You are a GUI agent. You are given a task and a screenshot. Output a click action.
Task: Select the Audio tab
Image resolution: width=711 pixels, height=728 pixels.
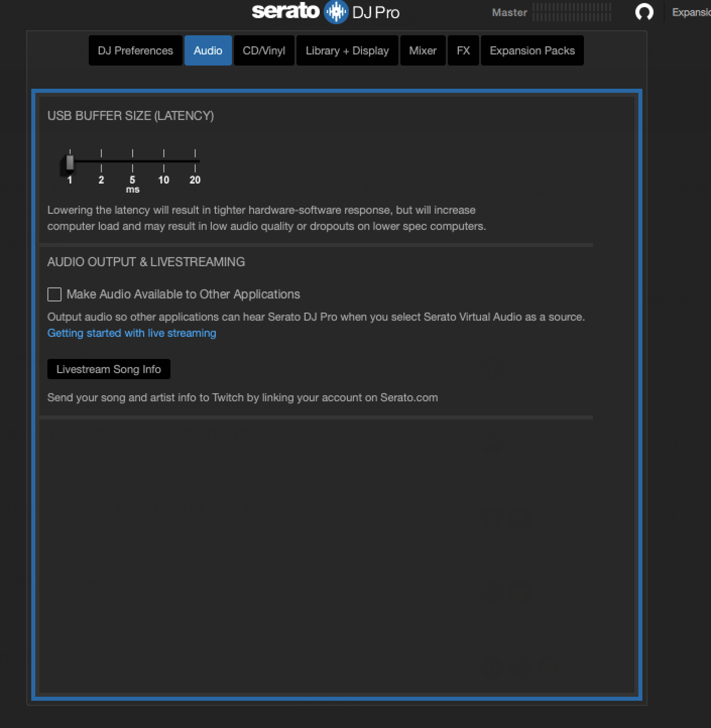click(208, 50)
